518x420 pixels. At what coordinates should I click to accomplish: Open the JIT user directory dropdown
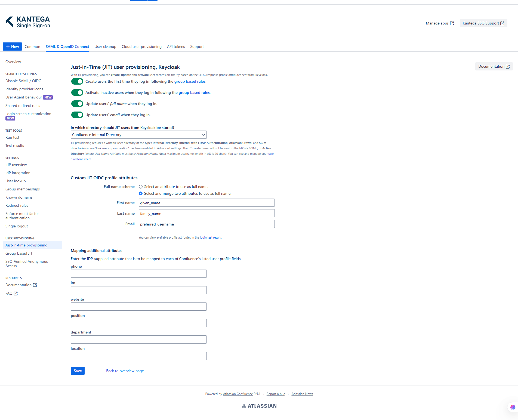point(139,135)
